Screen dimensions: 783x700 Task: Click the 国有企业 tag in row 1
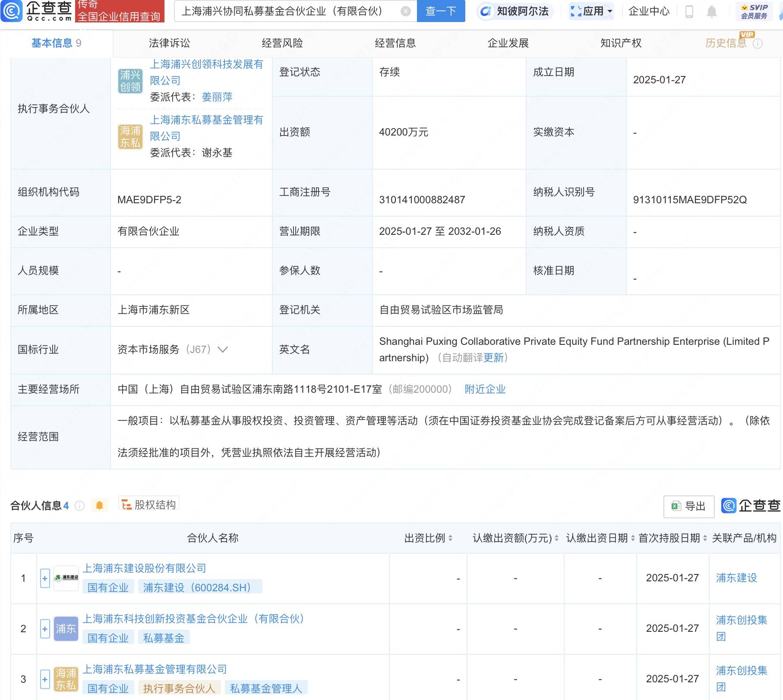pyautogui.click(x=108, y=587)
